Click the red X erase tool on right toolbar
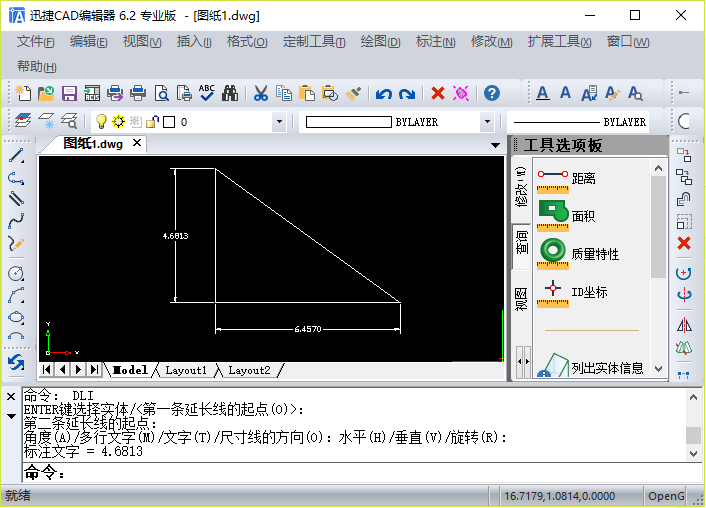Image resolution: width=706 pixels, height=508 pixels. (684, 244)
